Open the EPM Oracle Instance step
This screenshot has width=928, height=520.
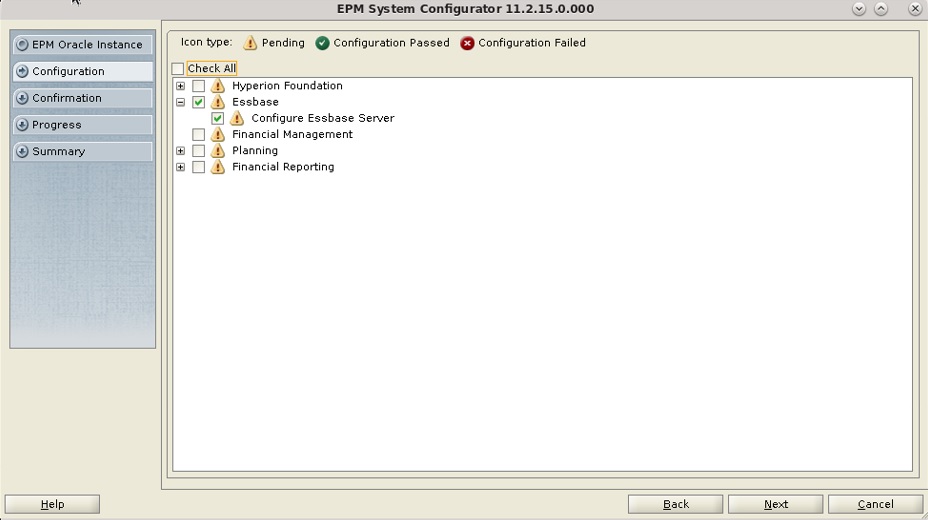point(82,44)
